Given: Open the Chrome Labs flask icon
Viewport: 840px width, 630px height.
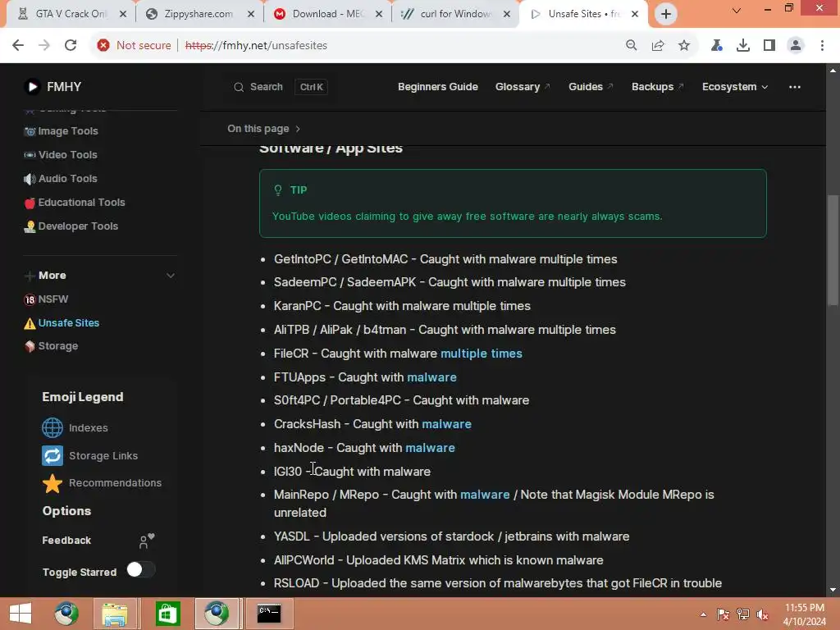Looking at the screenshot, I should click(x=717, y=46).
